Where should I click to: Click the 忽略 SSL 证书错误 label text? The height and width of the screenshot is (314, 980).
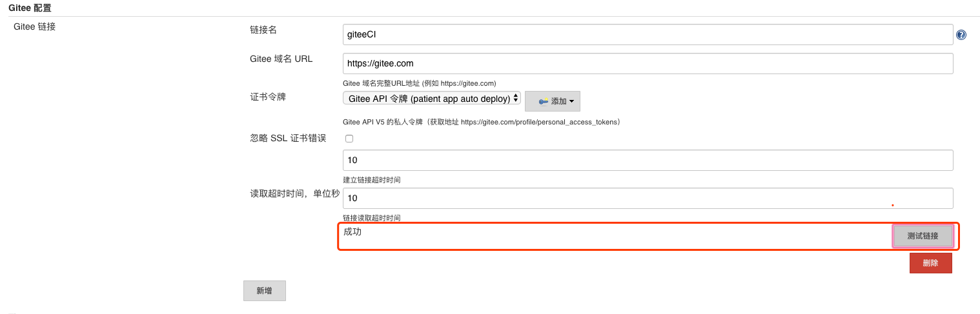tap(288, 138)
